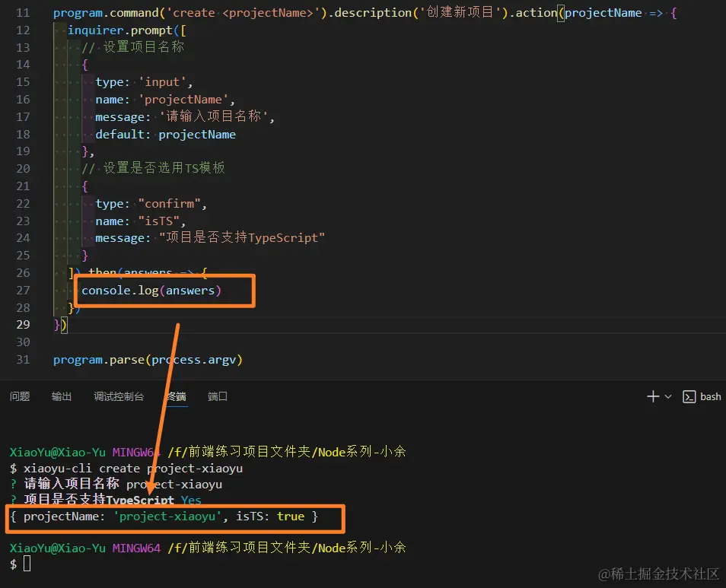Click the terminal prompt cursor at bottom

click(x=27, y=564)
